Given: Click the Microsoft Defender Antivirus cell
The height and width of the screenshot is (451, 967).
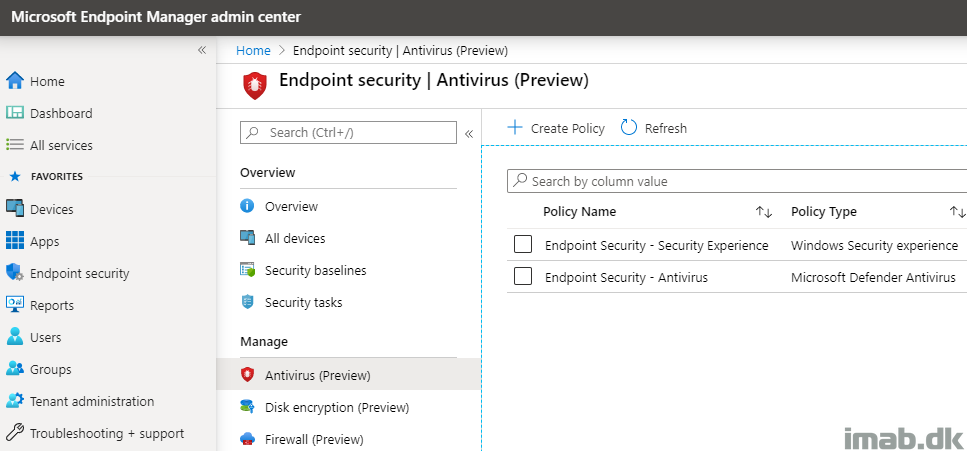Looking at the screenshot, I should [873, 278].
